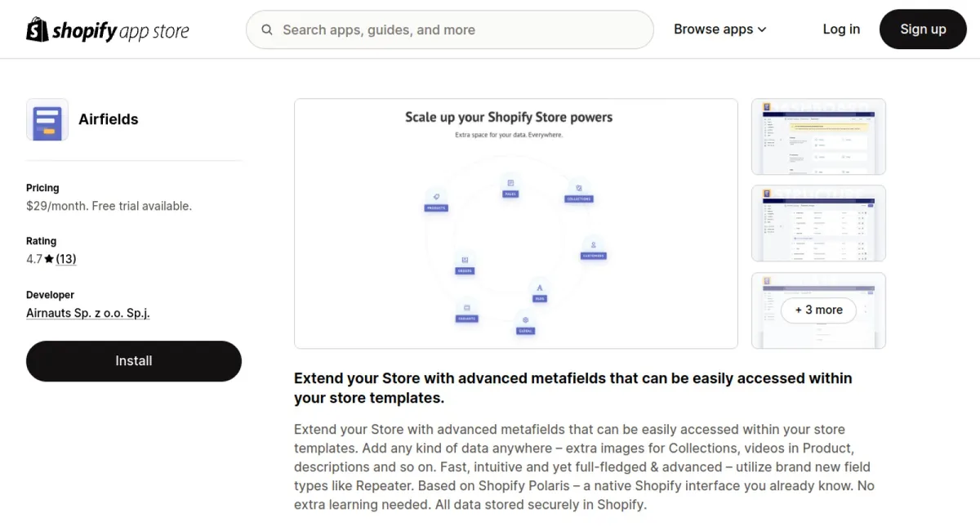Click the Airfields app icon
Screen dimensions: 980x531
coord(47,119)
